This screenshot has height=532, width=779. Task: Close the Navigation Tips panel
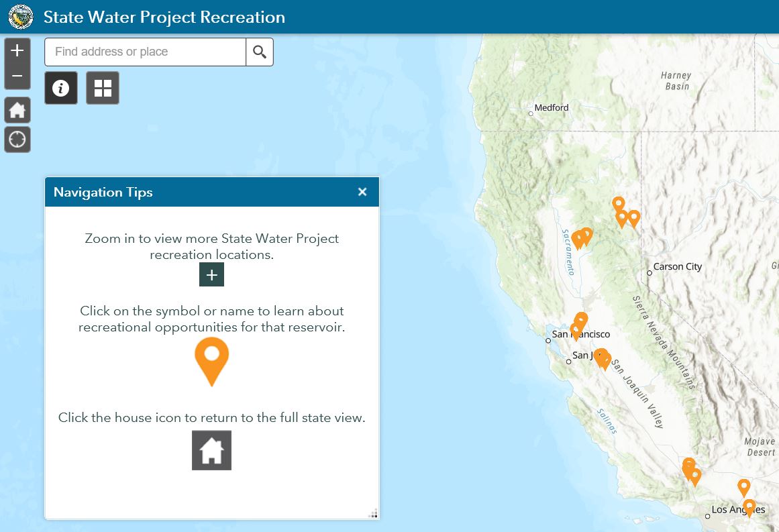tap(362, 192)
